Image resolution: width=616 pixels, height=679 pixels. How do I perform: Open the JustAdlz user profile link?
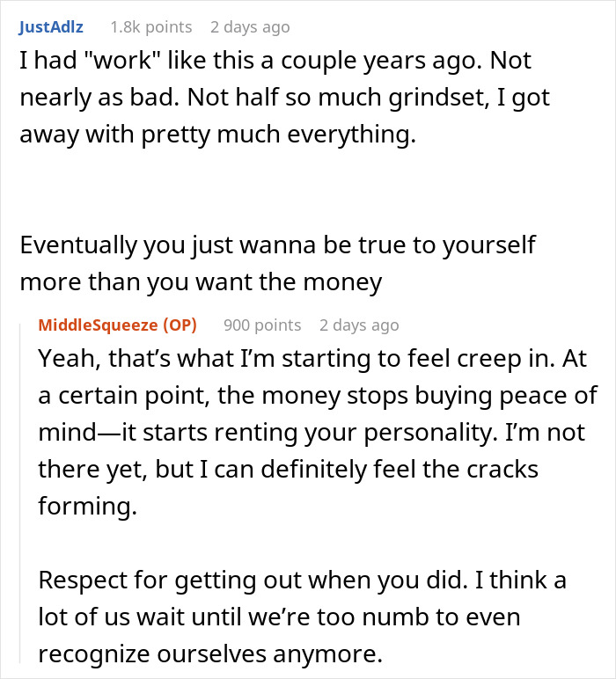(51, 27)
